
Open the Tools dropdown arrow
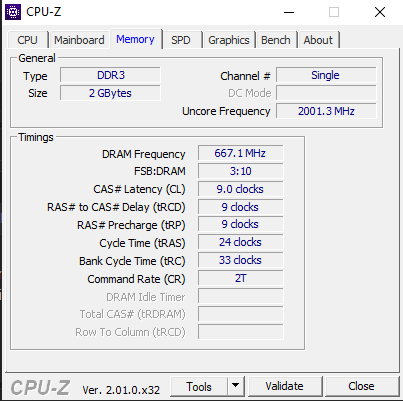coord(236,386)
